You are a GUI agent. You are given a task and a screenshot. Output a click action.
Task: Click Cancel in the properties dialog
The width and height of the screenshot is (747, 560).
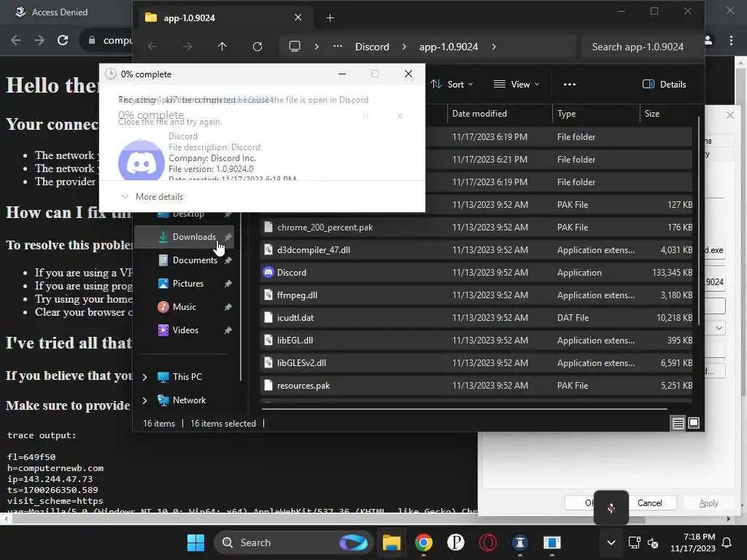point(650,503)
